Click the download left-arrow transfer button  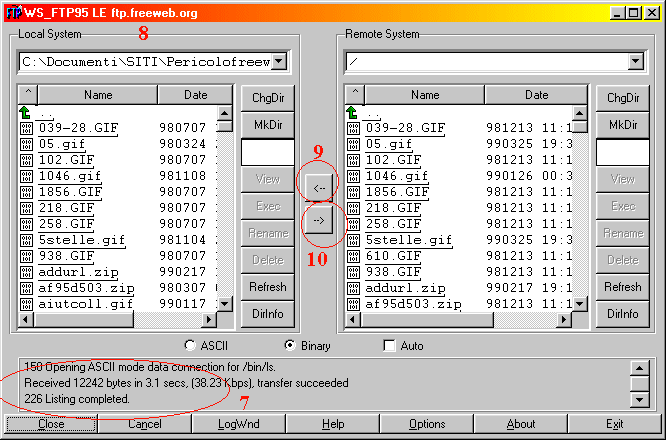click(x=319, y=187)
